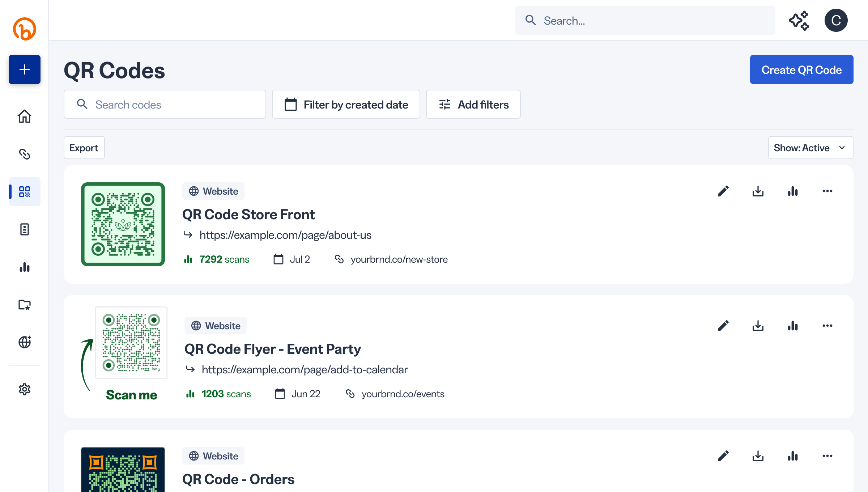This screenshot has width=868, height=492.
Task: Open the Links section from sidebar
Action: 24,154
